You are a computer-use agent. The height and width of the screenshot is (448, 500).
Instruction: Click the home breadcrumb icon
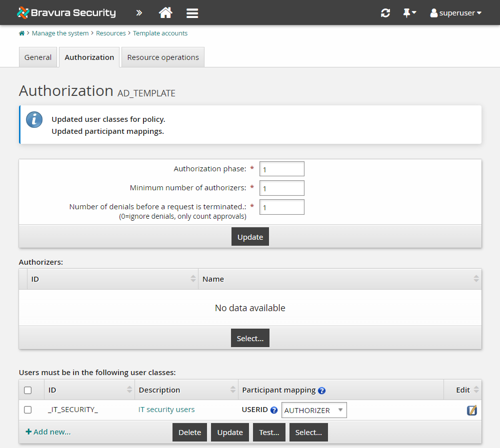coord(21,33)
